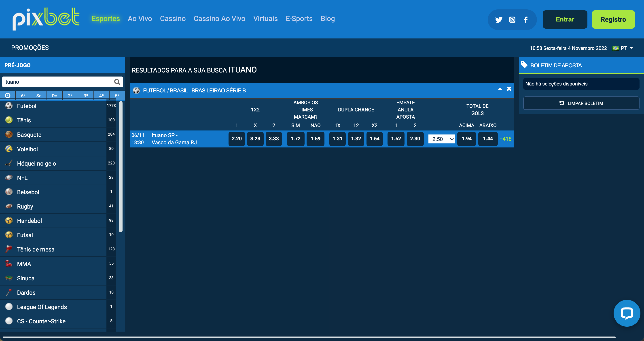644x341 pixels.
Task: Click the Brazil flag language icon
Action: click(x=616, y=48)
